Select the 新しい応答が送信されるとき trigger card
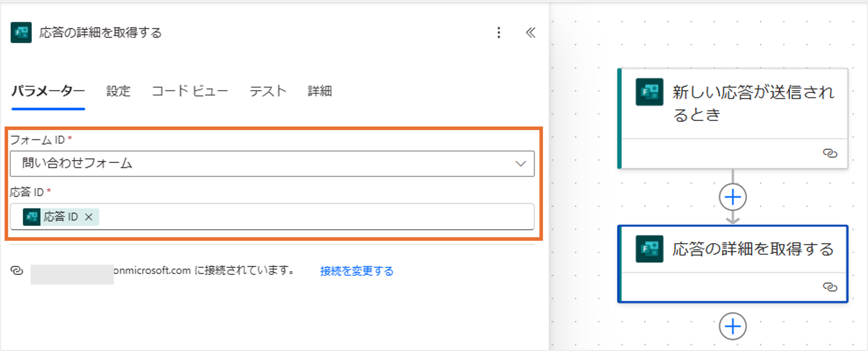Viewport: 868px width, 351px height. tap(753, 103)
